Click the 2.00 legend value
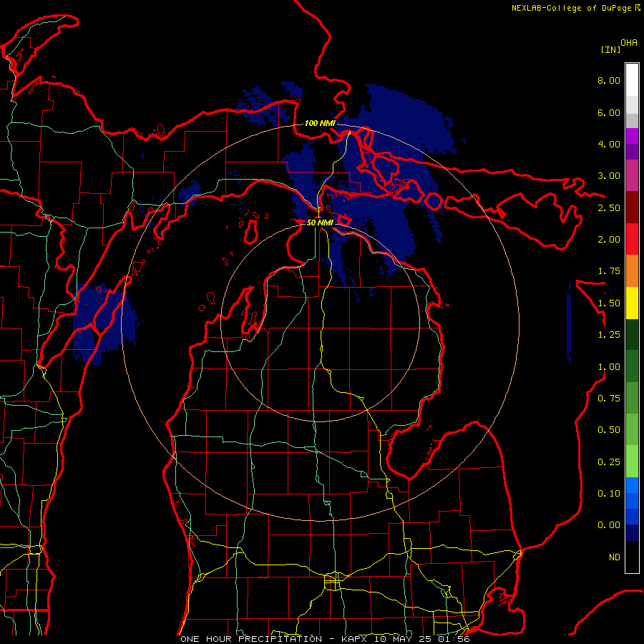Image resolution: width=644 pixels, height=644 pixels. pos(609,240)
